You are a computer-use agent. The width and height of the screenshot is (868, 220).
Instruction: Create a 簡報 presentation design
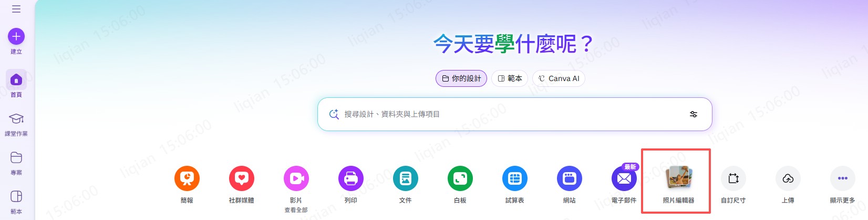coord(187,179)
